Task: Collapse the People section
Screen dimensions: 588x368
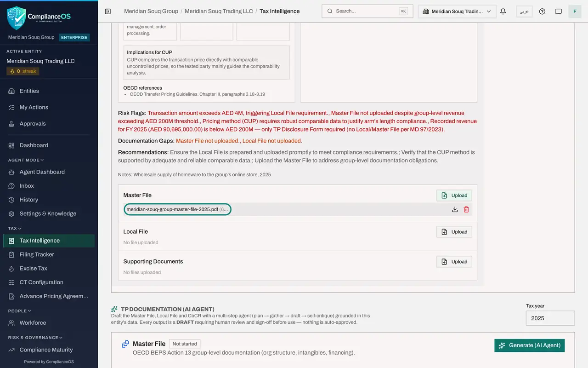Action: [x=20, y=311]
